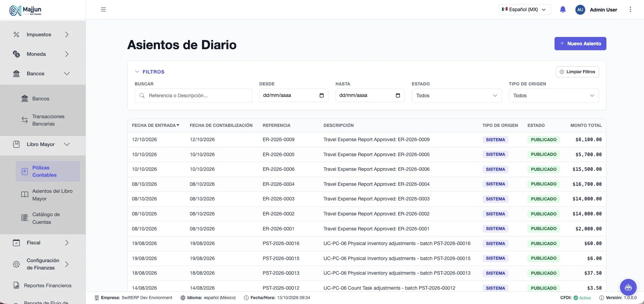Click Admin User name
This screenshot has width=644, height=304.
[603, 10]
